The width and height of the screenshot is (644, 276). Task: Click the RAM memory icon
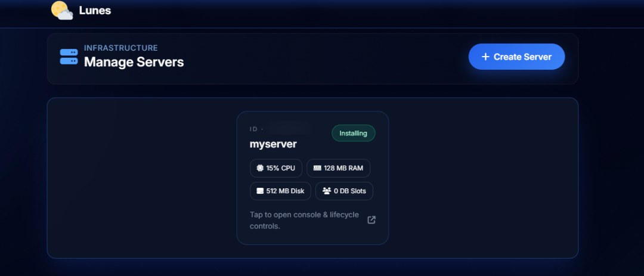(317, 168)
